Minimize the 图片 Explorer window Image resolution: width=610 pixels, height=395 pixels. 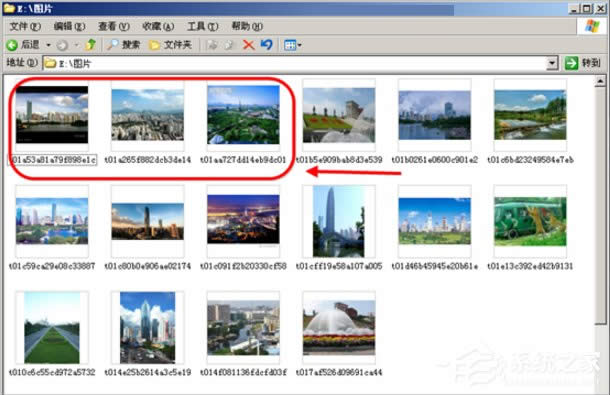pos(573,9)
